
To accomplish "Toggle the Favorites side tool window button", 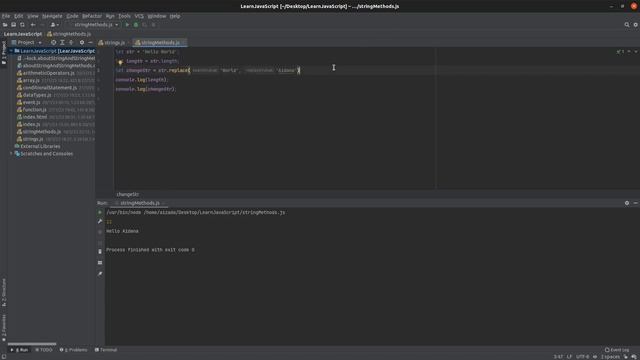I will pyautogui.click(x=4, y=328).
